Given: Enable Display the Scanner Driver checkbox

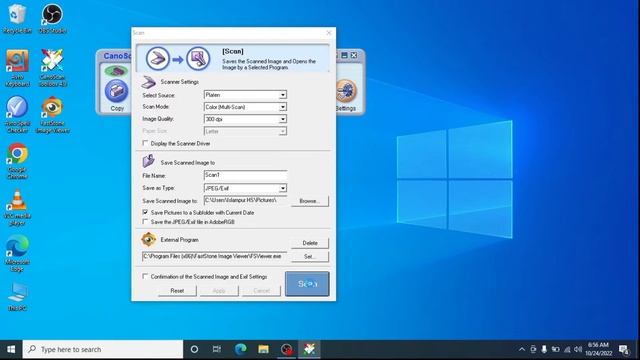Looking at the screenshot, I should click(x=145, y=143).
